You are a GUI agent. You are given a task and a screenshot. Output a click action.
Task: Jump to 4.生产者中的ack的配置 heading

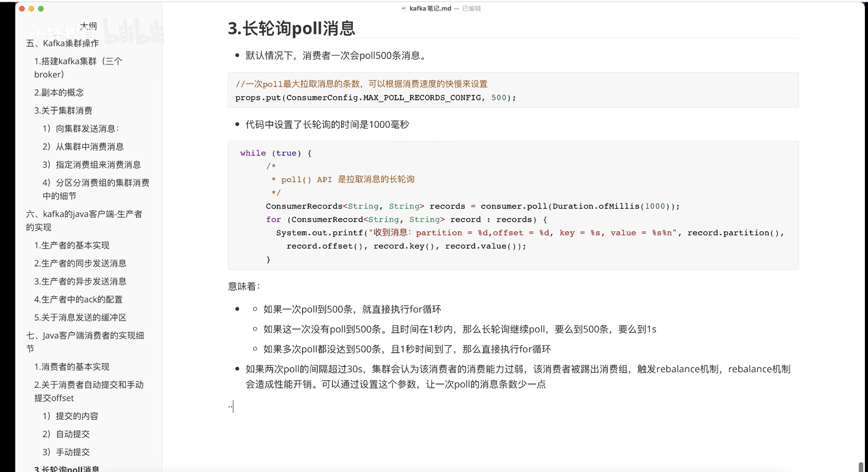point(78,299)
